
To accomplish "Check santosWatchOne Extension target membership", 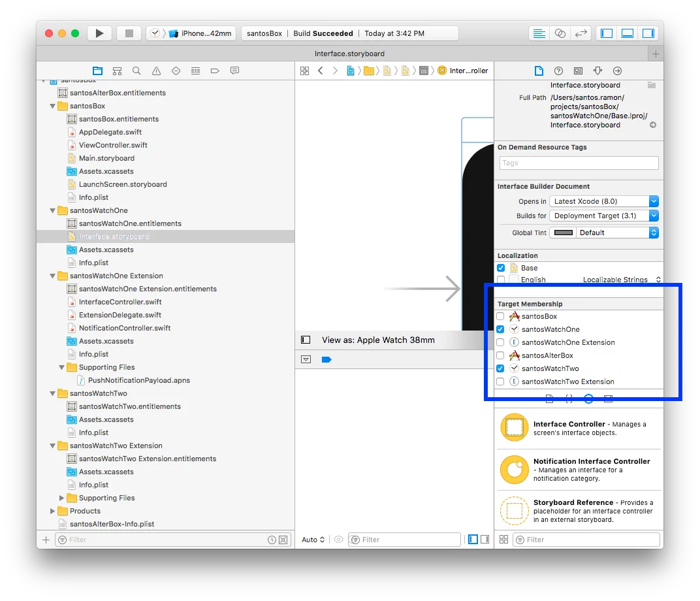I will (500, 342).
